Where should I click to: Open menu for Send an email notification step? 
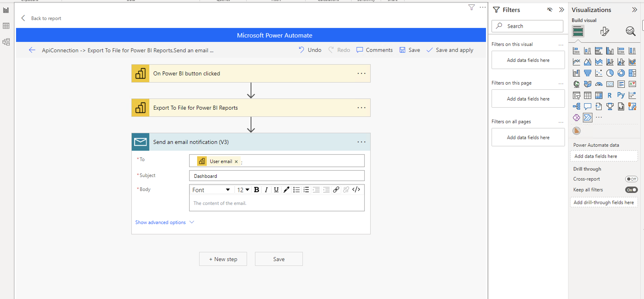361,142
